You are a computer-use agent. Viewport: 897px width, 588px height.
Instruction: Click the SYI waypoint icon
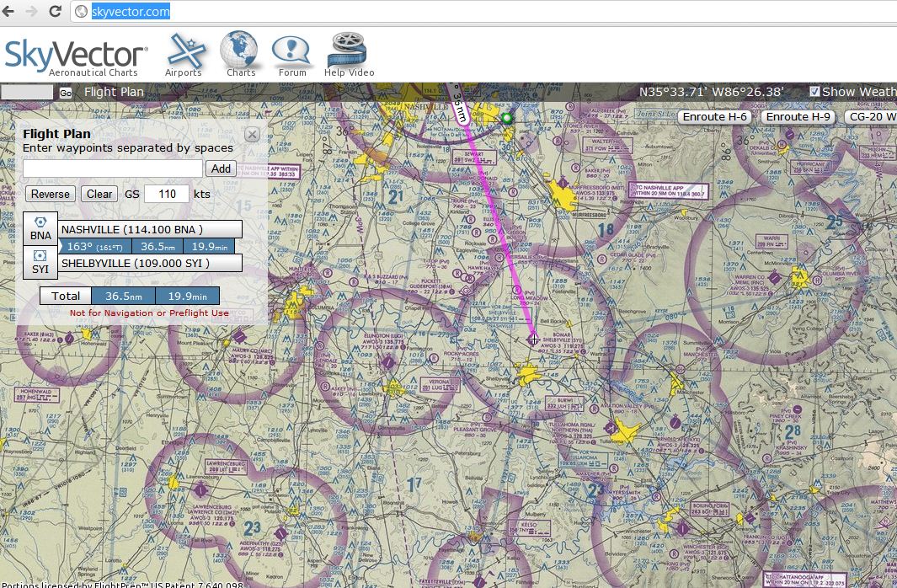40,262
